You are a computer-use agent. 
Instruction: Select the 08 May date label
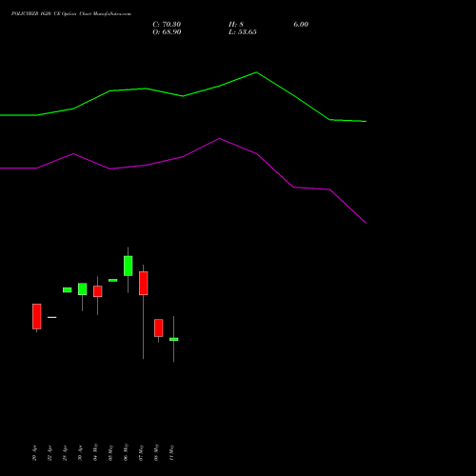[156, 452]
